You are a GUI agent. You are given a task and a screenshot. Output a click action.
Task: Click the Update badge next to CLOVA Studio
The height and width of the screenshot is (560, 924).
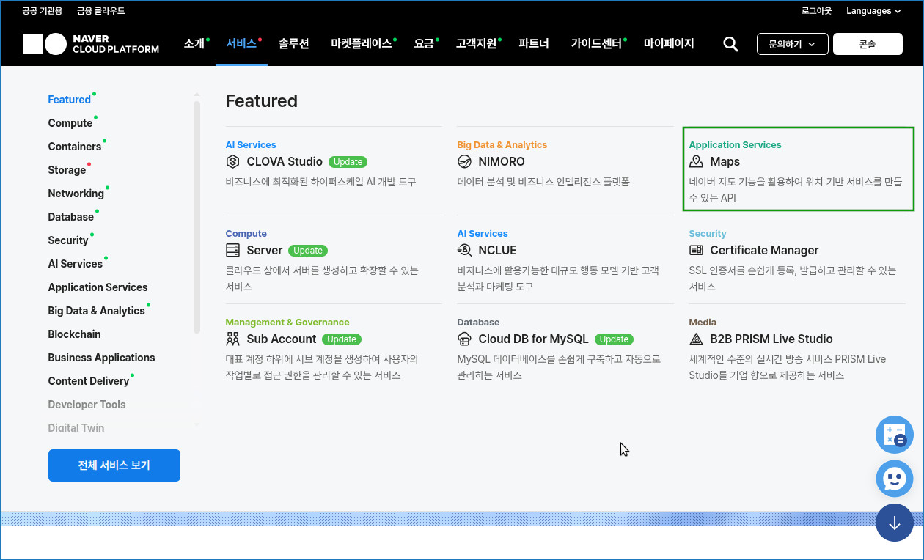[348, 161]
